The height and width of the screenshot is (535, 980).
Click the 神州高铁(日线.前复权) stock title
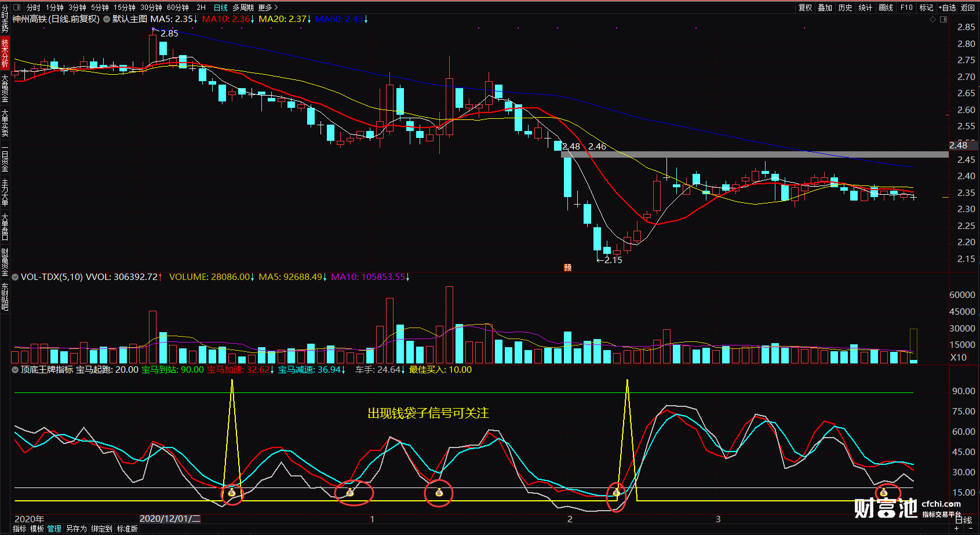coord(56,19)
